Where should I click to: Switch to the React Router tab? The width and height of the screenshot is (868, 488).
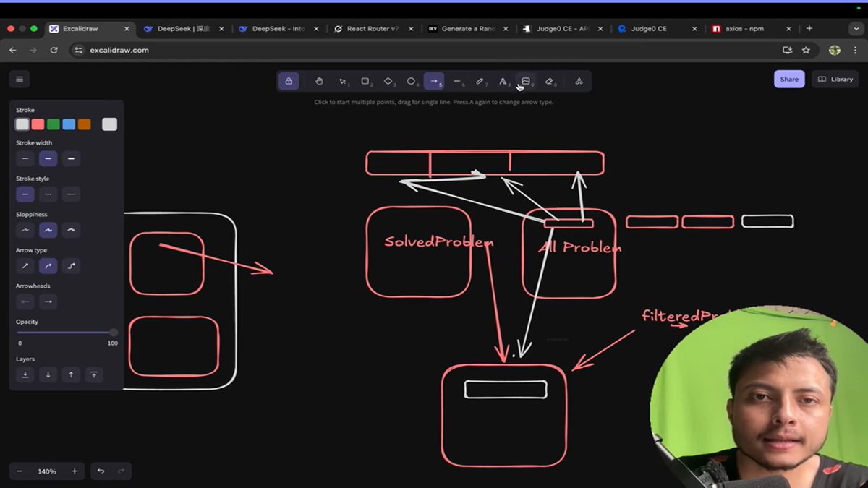[x=373, y=29]
